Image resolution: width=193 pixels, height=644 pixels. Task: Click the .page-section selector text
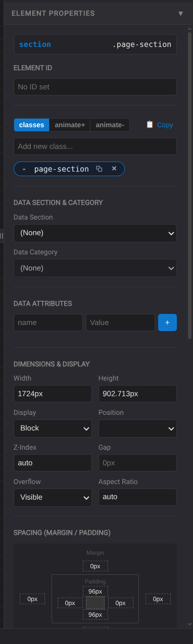(x=142, y=44)
